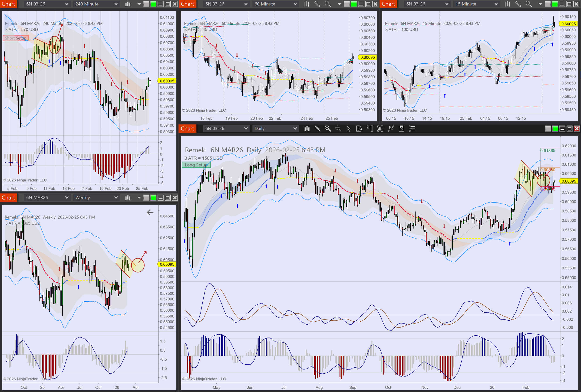Toggle the green link button on Weekly chart
The height and width of the screenshot is (392, 581).
tap(153, 198)
